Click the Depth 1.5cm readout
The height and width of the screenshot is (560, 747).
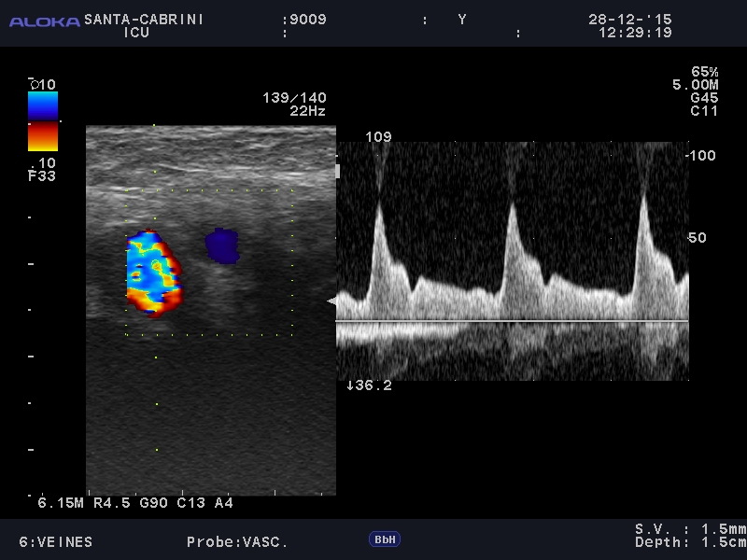(691, 542)
